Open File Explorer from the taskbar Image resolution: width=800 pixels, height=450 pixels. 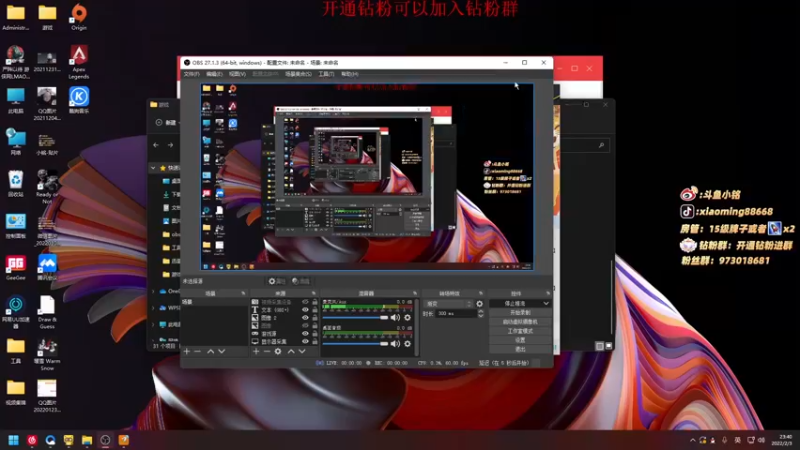87,440
